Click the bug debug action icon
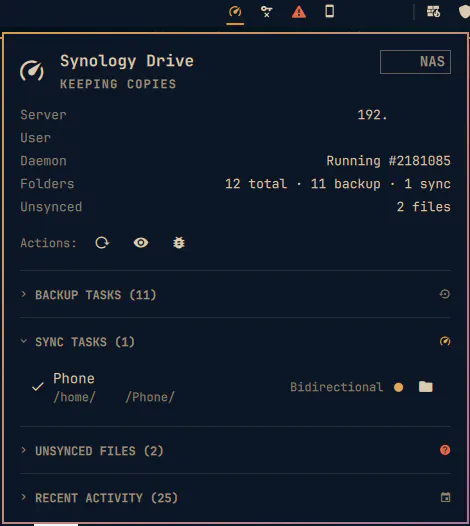Viewport: 470px width, 526px height. (179, 243)
